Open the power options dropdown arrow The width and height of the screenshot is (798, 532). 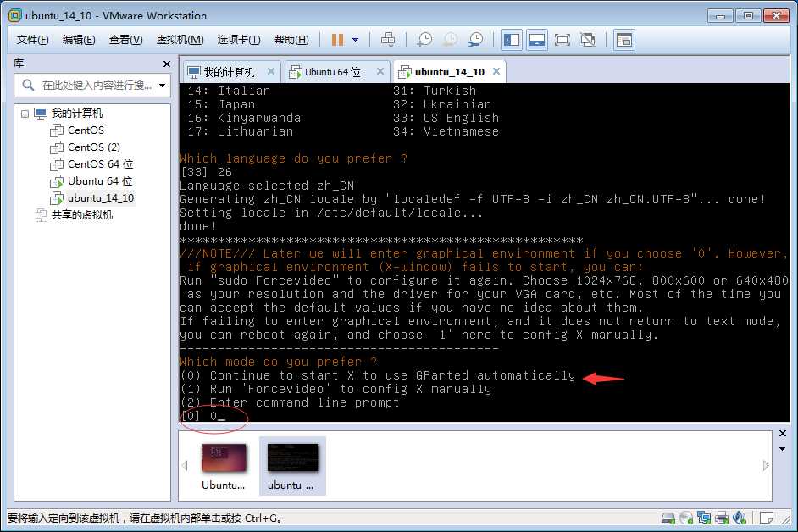point(355,40)
